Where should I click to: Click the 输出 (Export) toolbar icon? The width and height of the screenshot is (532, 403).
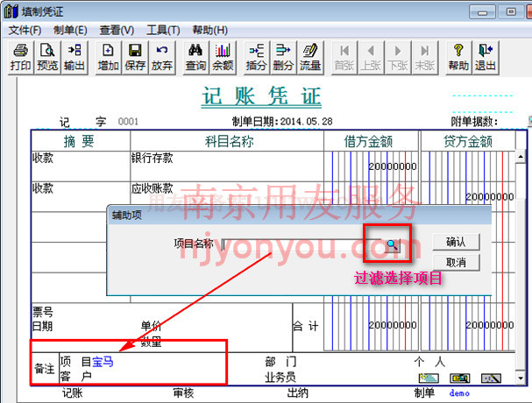click(x=74, y=57)
